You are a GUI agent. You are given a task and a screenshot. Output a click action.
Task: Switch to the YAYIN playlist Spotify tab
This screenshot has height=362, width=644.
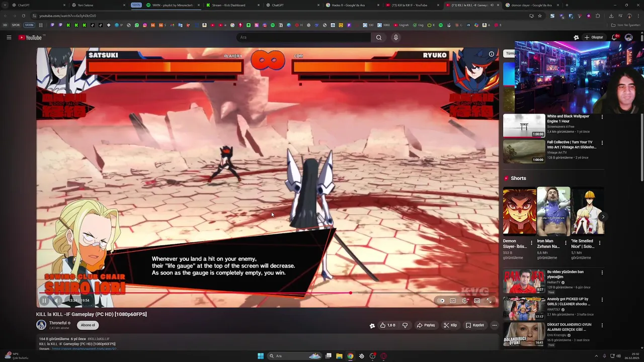click(172, 5)
